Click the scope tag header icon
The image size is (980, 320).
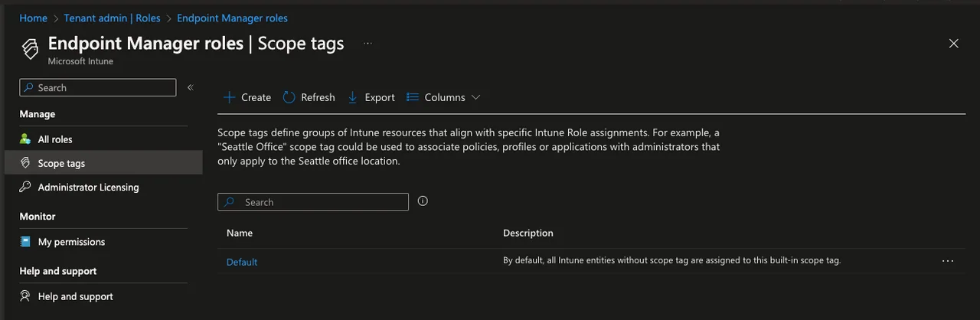[x=30, y=48]
